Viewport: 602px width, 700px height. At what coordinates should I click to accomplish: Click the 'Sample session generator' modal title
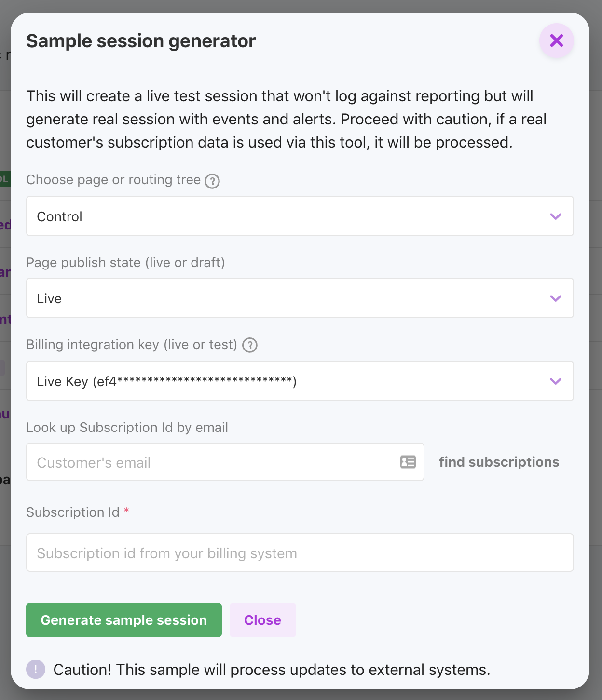[141, 41]
